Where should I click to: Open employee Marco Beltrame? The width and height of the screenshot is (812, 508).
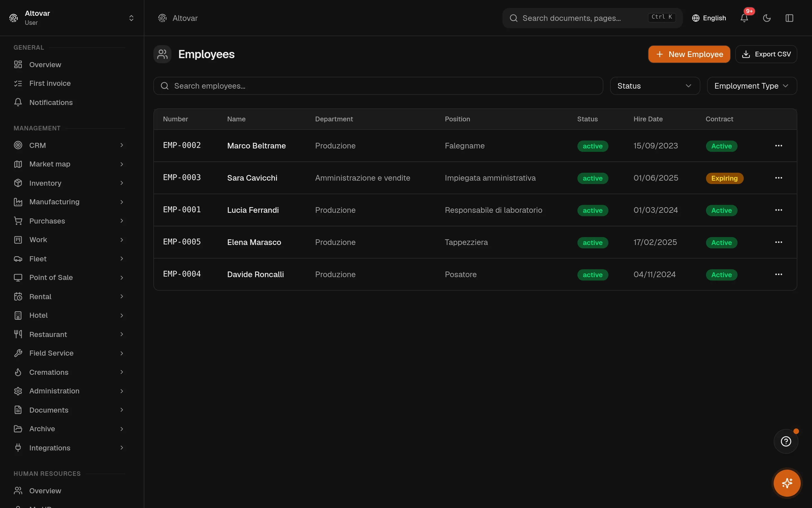(x=256, y=146)
